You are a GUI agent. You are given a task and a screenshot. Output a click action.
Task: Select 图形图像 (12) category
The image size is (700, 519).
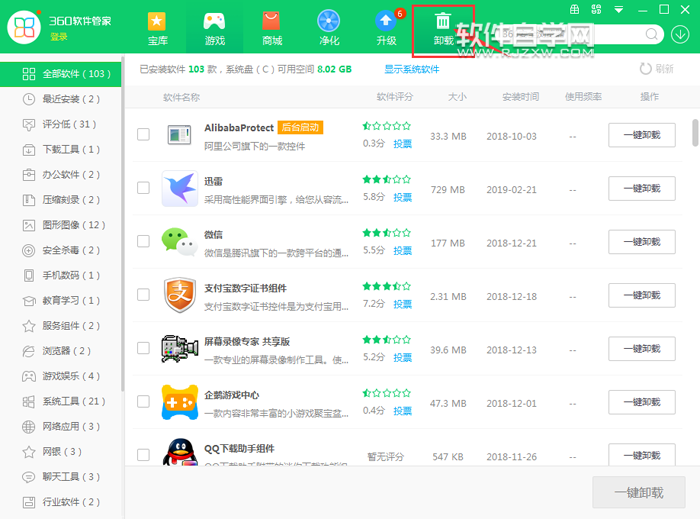tap(61, 225)
